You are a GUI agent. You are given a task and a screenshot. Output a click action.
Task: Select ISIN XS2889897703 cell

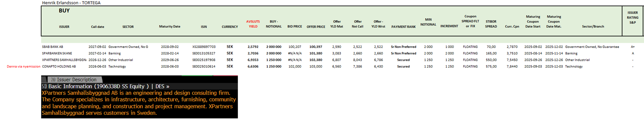203,47
